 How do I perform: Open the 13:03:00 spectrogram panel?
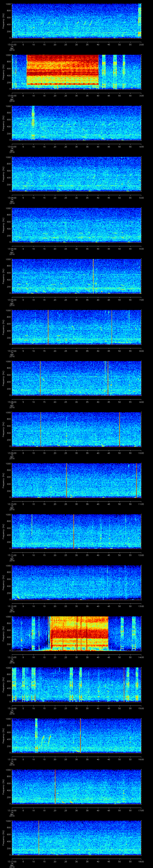pyautogui.click(x=77, y=123)
